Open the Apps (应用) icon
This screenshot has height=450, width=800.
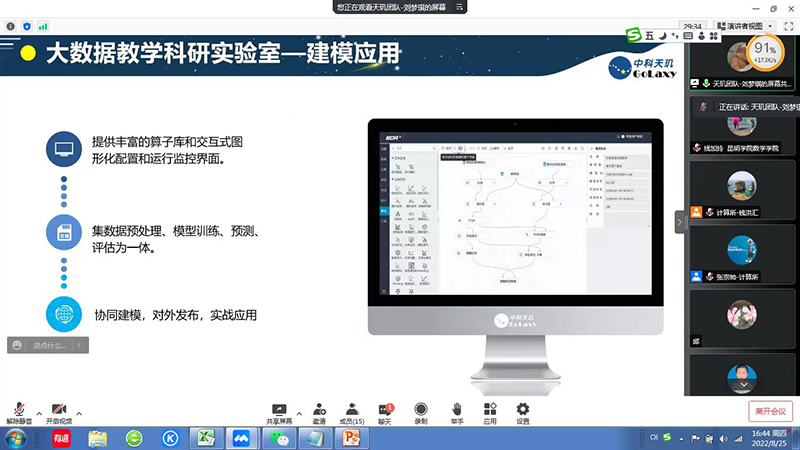click(x=489, y=411)
